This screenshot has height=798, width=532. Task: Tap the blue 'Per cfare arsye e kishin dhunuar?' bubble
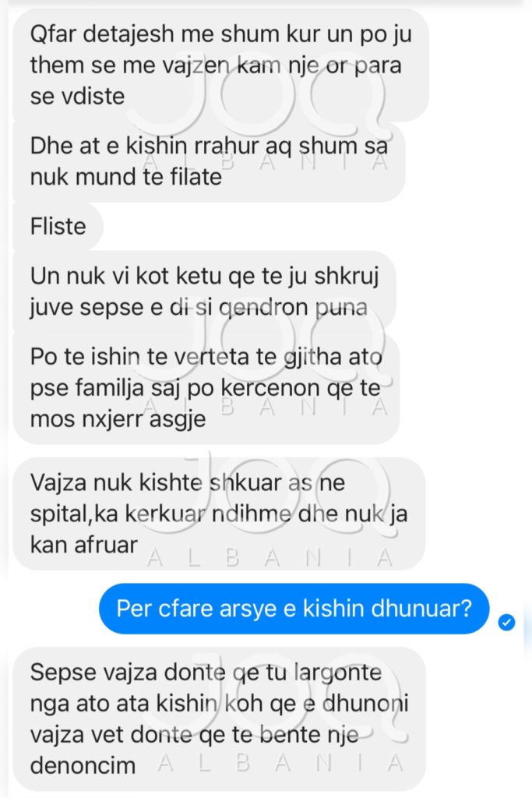point(294,608)
